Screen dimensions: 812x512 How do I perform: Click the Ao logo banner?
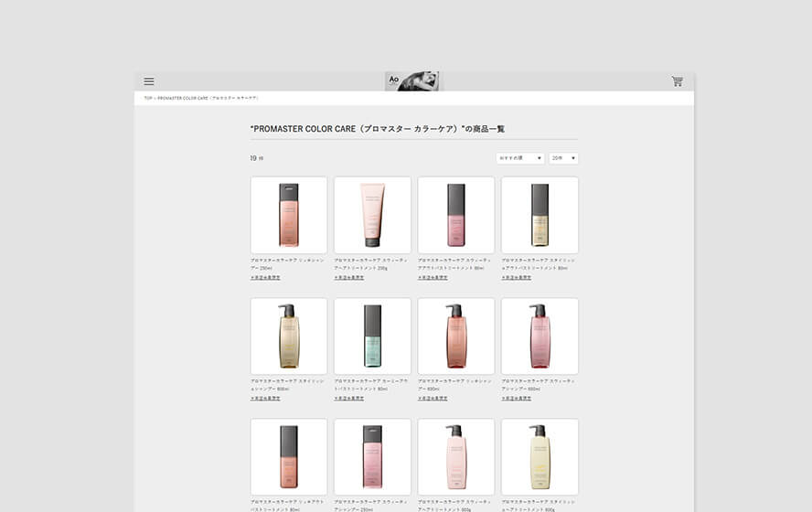411,81
